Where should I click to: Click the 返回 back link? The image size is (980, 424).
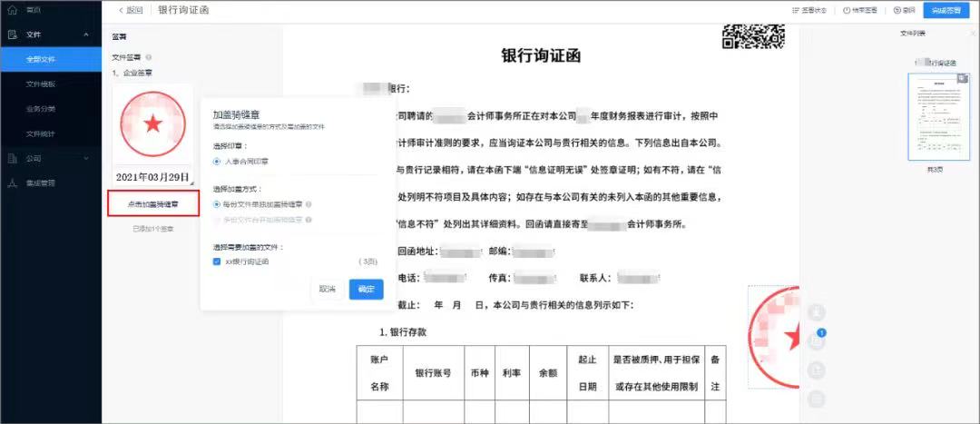pos(131,10)
